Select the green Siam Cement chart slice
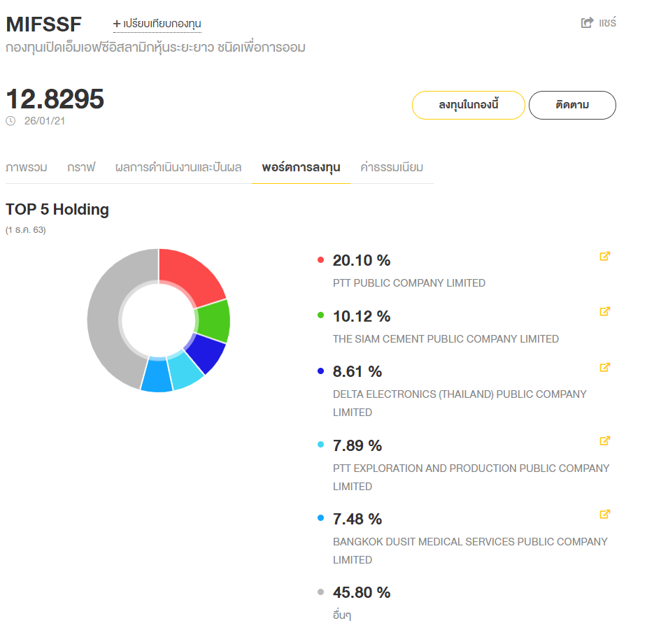 [x=213, y=320]
